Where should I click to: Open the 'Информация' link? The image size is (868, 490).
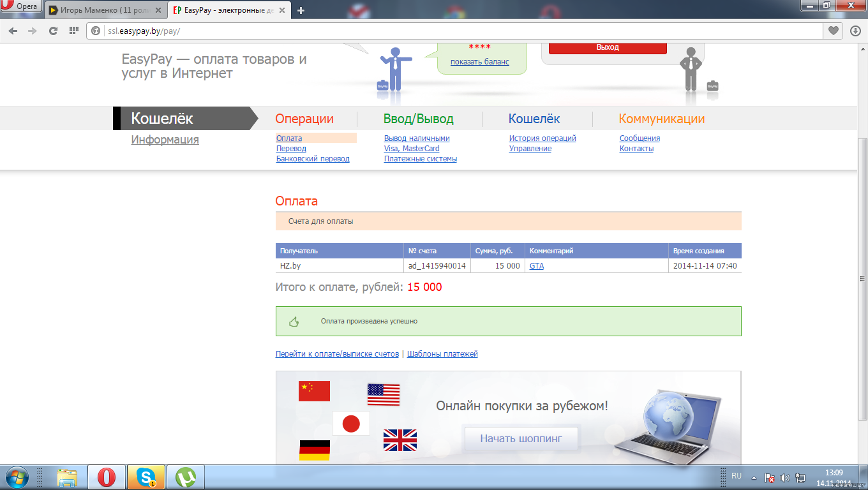click(x=165, y=140)
